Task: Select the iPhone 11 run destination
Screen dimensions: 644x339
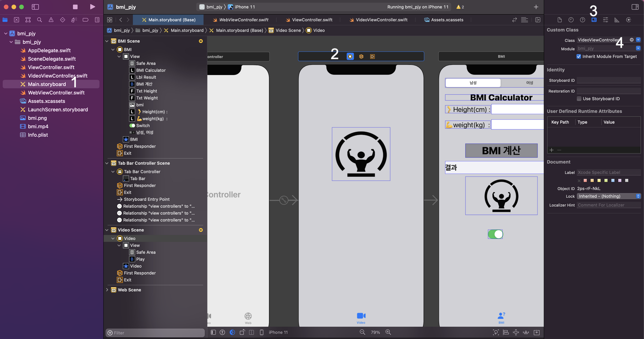Action: pyautogui.click(x=241, y=7)
